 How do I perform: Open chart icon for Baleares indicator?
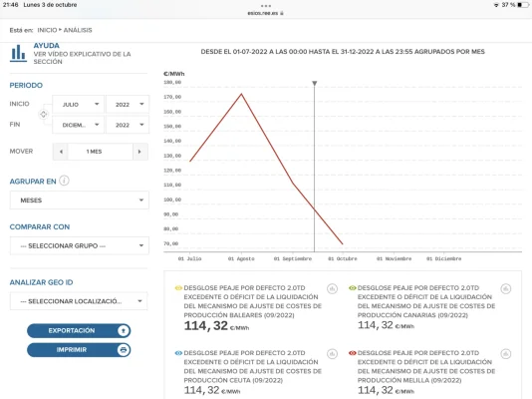click(332, 289)
